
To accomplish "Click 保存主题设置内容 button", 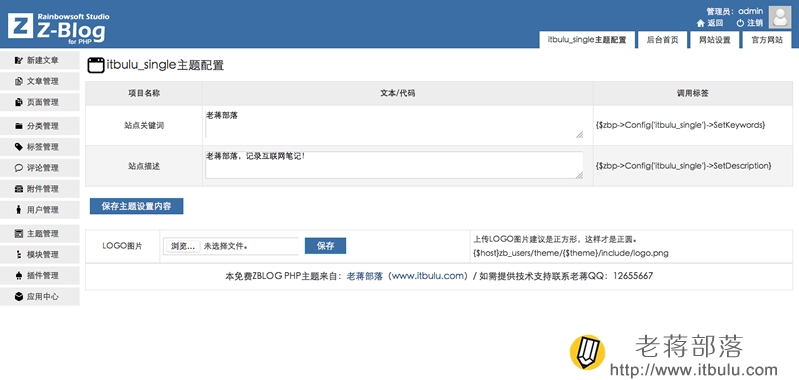I will tap(136, 206).
